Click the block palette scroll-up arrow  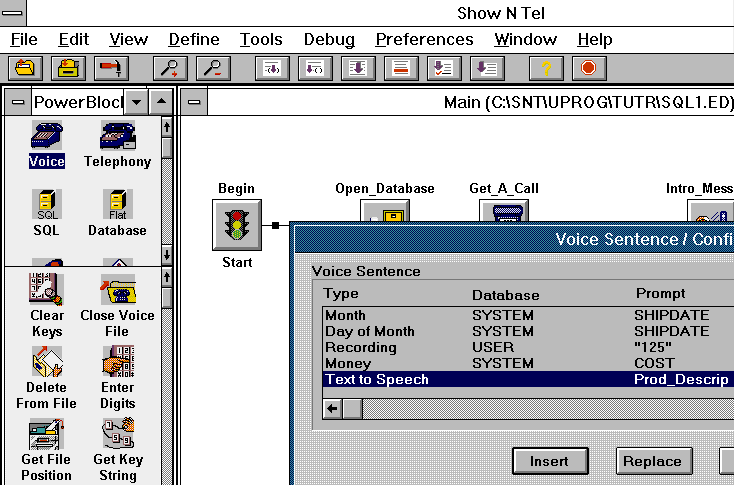(167, 278)
